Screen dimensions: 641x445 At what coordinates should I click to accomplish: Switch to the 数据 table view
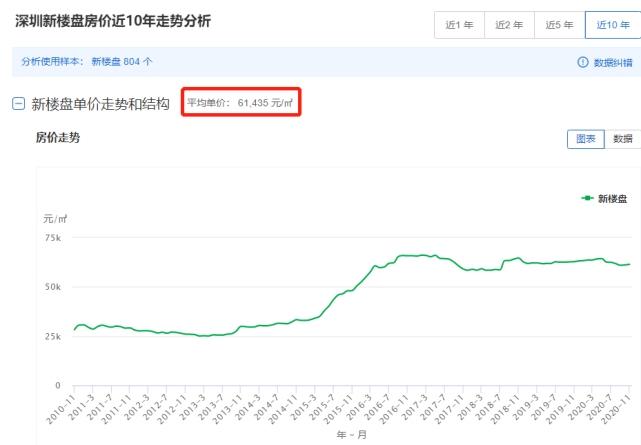[x=622, y=139]
